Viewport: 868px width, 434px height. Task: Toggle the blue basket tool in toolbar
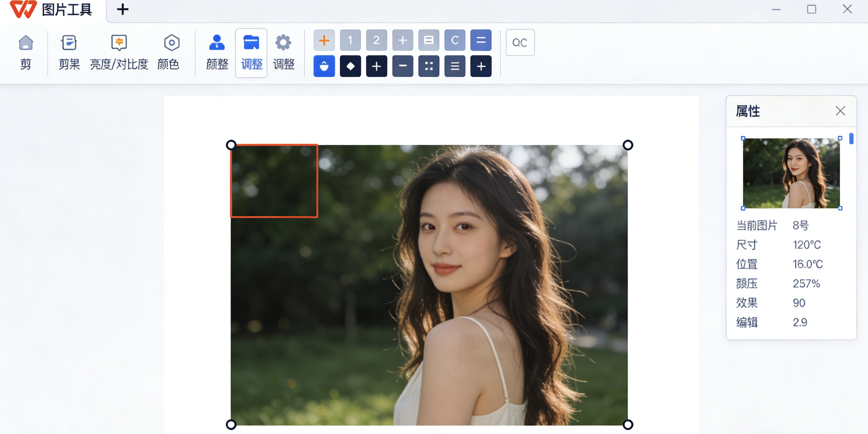[x=324, y=66]
